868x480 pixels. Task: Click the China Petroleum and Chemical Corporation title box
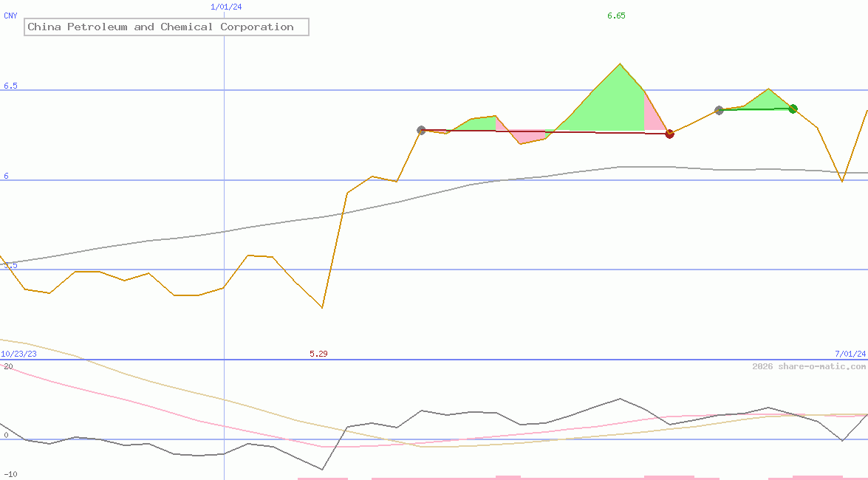(x=166, y=27)
